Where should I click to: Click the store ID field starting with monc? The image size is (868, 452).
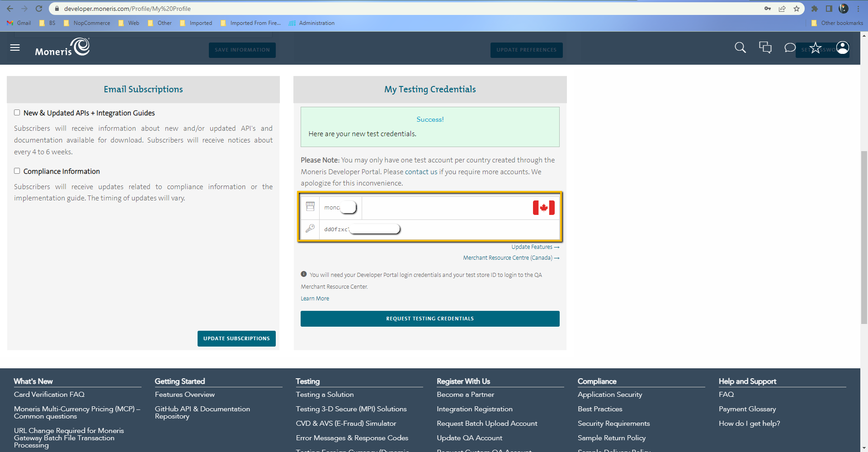coord(340,208)
